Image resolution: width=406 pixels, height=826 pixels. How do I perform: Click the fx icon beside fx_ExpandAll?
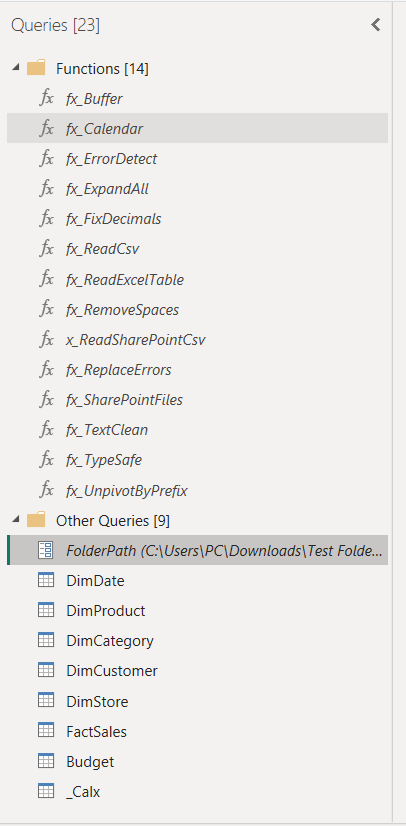(x=46, y=188)
